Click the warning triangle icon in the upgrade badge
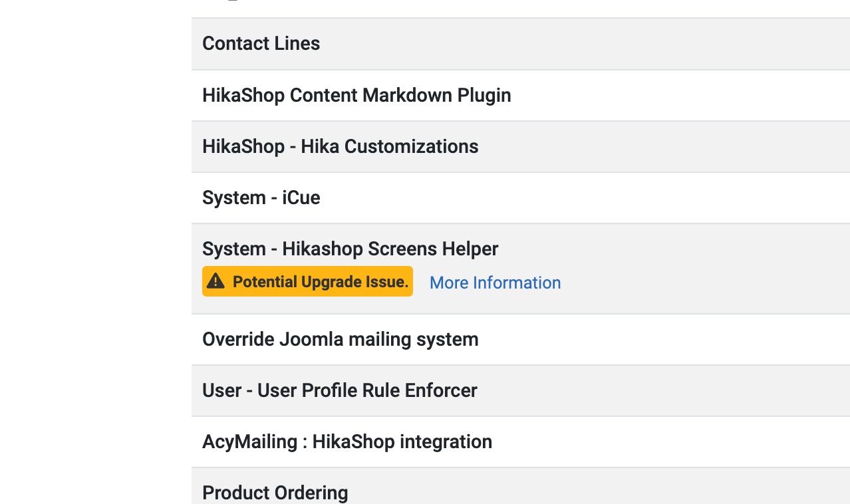The height and width of the screenshot is (504, 850). pos(216,282)
